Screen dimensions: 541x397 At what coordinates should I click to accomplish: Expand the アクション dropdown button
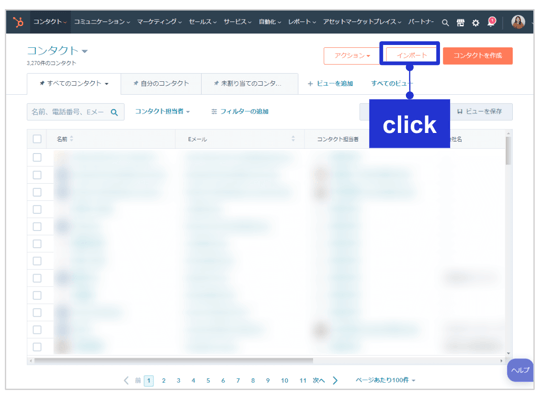352,56
